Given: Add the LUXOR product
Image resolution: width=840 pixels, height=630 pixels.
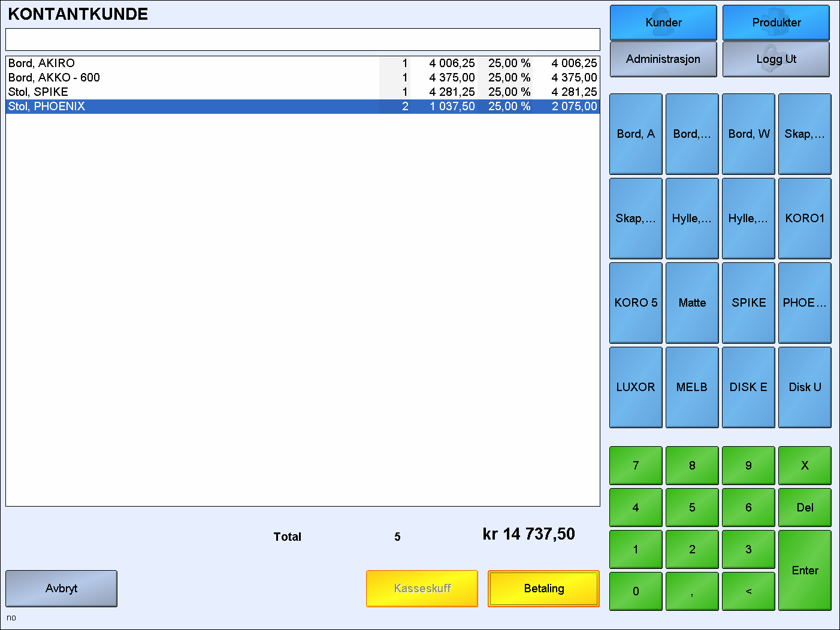Looking at the screenshot, I should tap(636, 387).
